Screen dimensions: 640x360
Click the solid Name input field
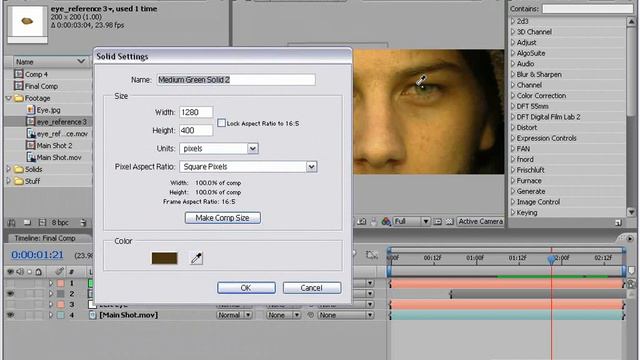coord(236,80)
